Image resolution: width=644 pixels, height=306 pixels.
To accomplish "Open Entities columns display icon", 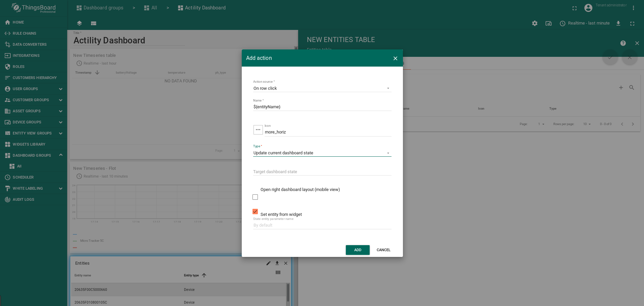I will coord(278,272).
